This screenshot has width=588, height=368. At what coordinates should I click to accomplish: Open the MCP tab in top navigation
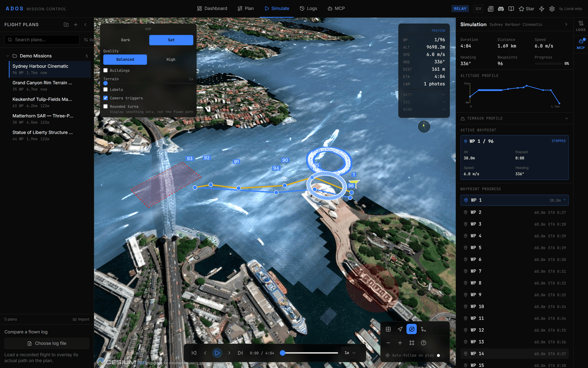click(336, 8)
